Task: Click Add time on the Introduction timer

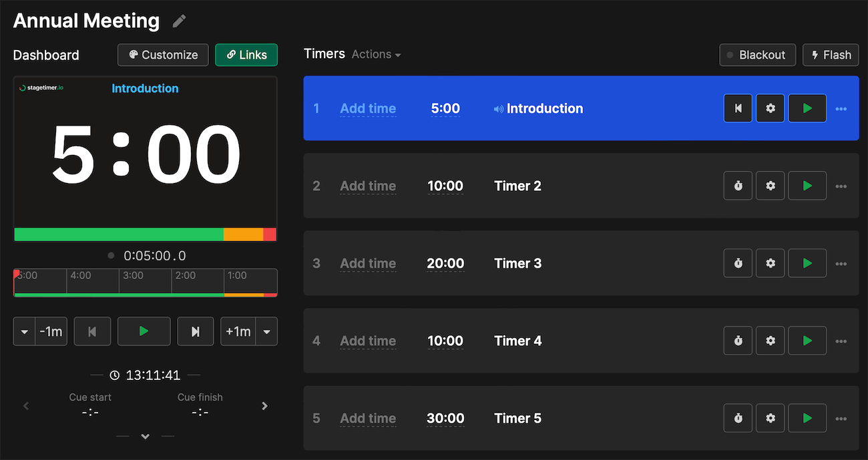Action: [x=368, y=108]
